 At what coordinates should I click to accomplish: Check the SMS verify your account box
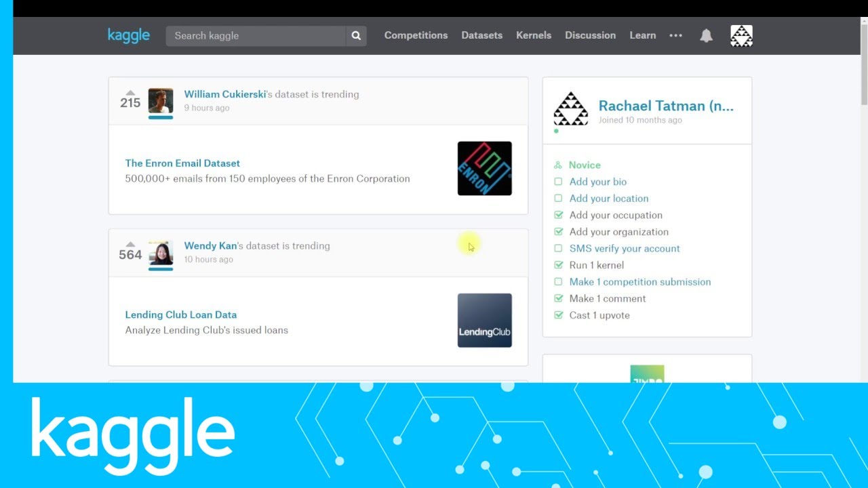click(558, 249)
